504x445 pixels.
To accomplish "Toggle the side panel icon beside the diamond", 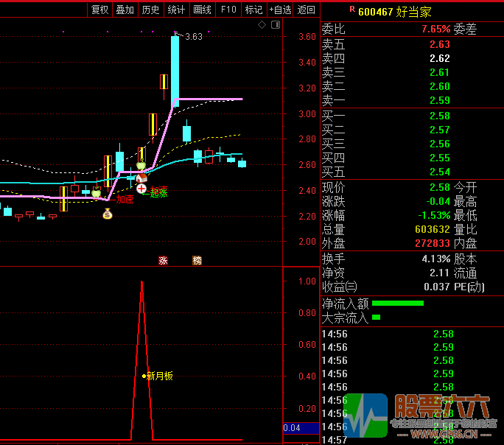I will (x=276, y=24).
